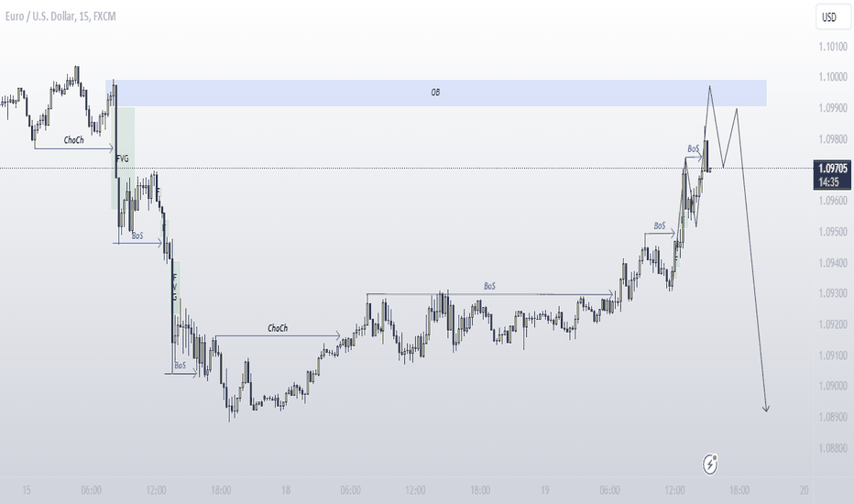The image size is (854, 504).
Task: Click the 1.08900 price scale label
Action: point(833,417)
